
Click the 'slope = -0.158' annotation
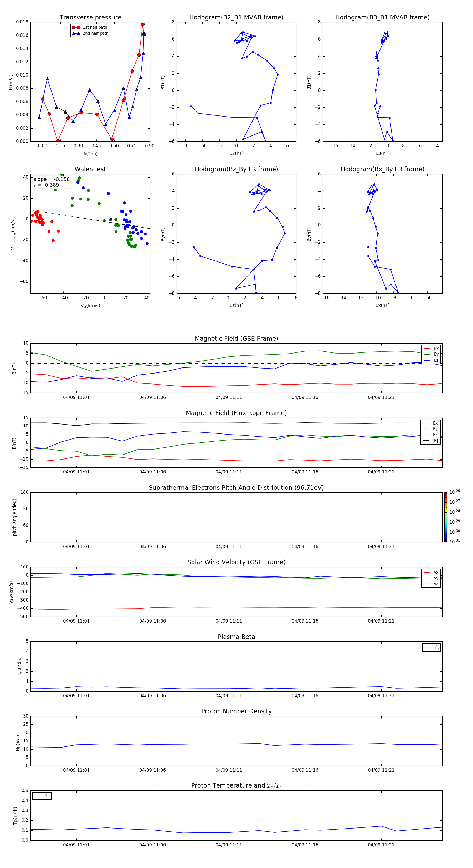point(52,179)
